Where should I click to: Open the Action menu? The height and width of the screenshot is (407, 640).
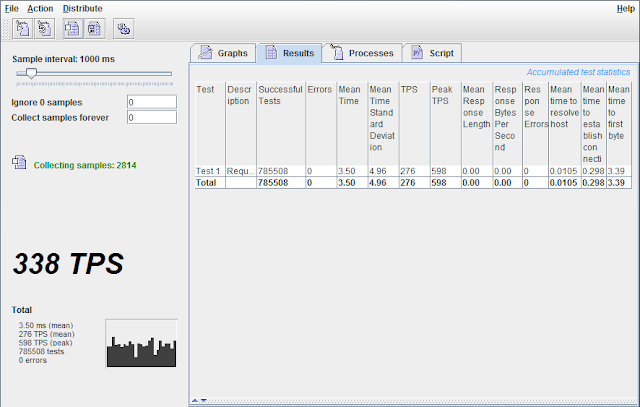[41, 8]
